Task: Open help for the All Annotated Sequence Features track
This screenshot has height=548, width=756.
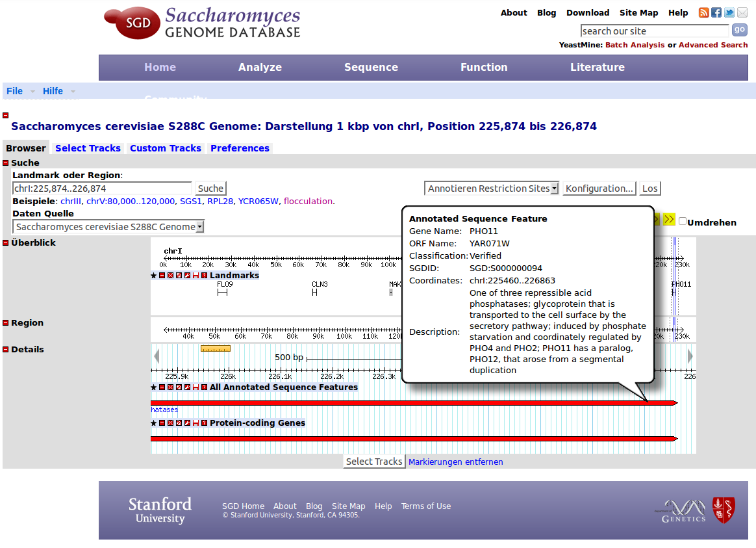Action: click(204, 387)
